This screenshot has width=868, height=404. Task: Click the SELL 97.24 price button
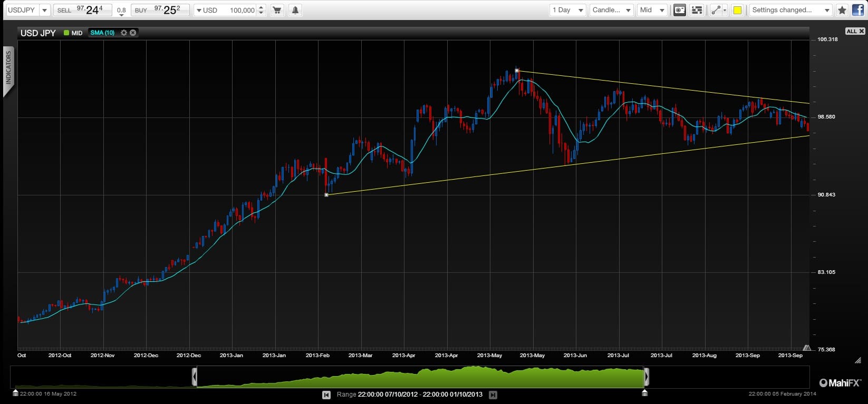pyautogui.click(x=83, y=10)
